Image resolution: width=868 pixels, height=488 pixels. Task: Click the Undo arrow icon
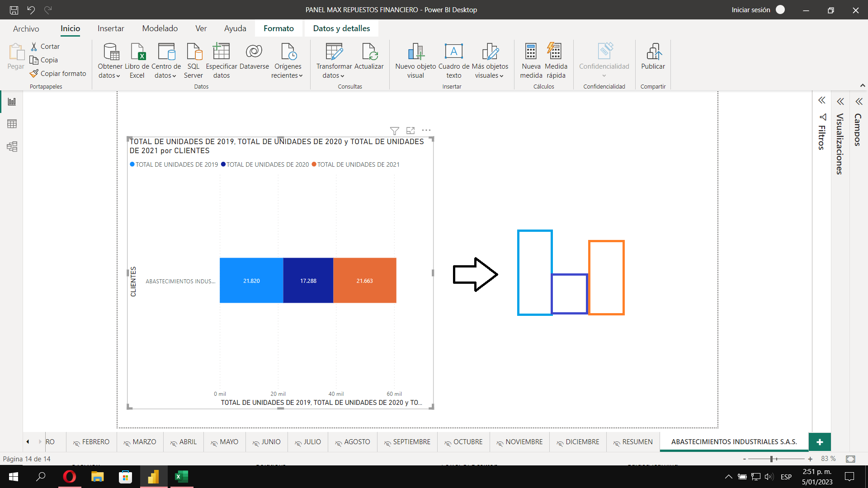pos(31,9)
